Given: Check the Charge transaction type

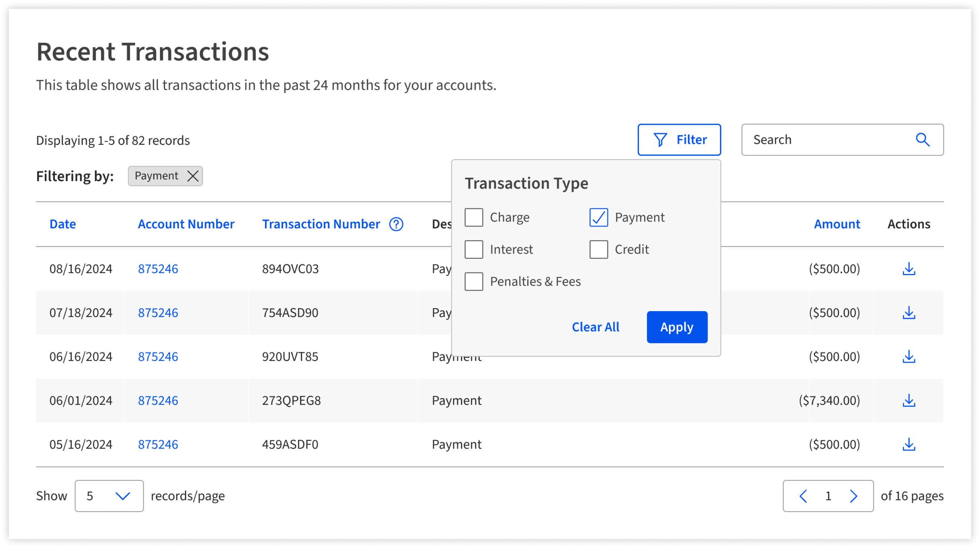Looking at the screenshot, I should (x=474, y=217).
